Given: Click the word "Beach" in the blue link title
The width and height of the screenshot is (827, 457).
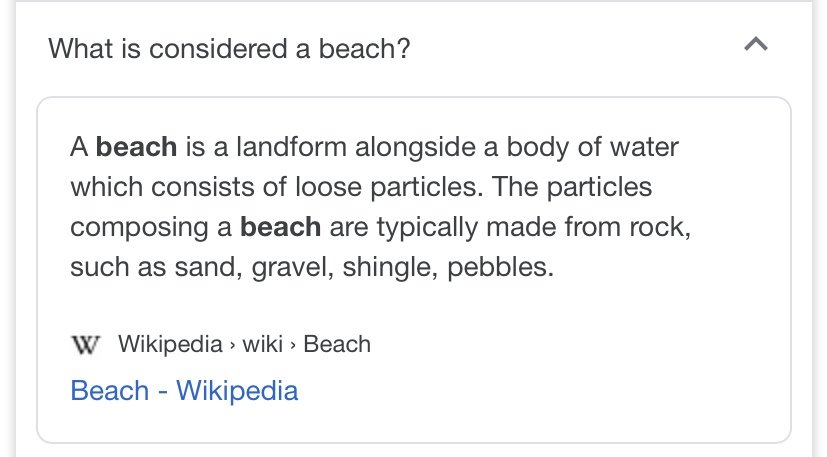Looking at the screenshot, I should (x=110, y=391).
